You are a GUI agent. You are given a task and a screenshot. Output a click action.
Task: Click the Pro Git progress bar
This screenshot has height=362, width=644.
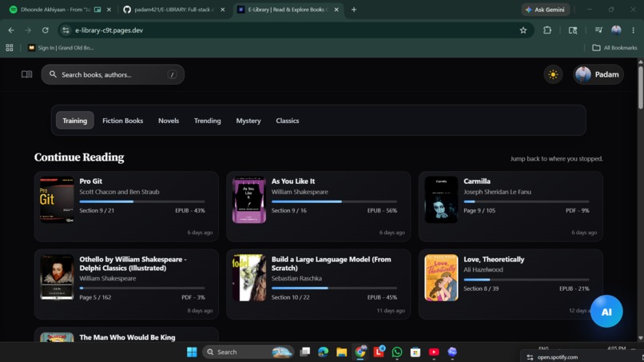pyautogui.click(x=142, y=201)
